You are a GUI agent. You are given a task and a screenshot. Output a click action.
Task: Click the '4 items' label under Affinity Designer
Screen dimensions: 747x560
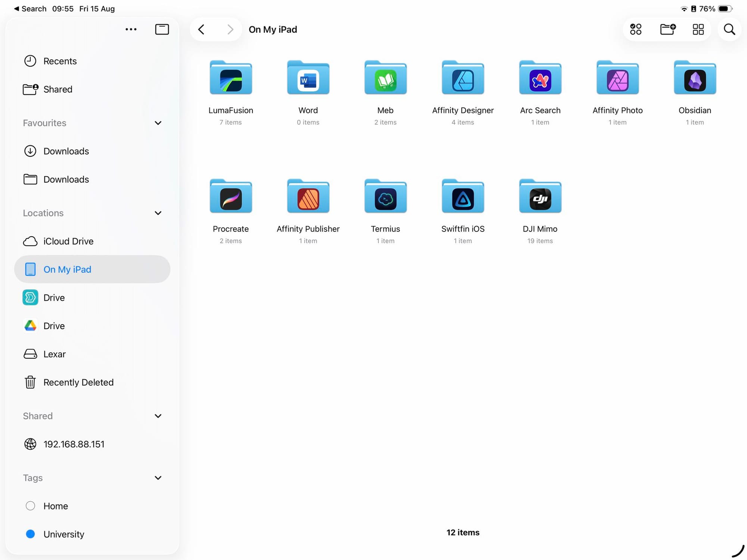coord(463,122)
